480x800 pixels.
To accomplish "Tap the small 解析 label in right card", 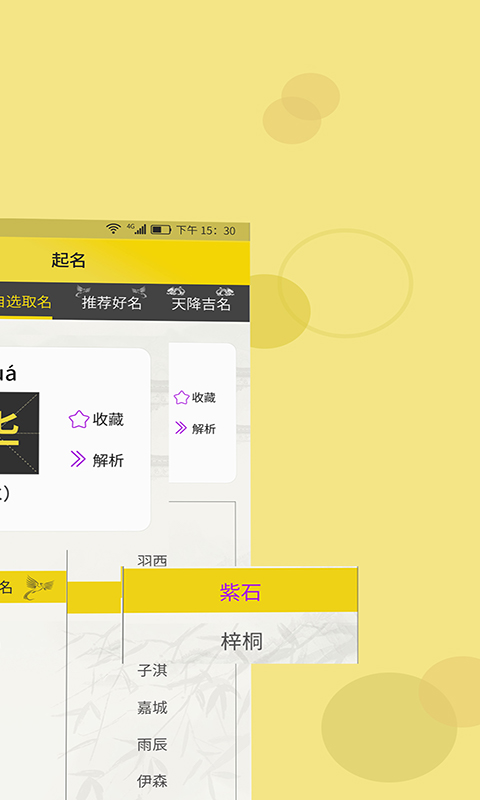I will pos(204,429).
